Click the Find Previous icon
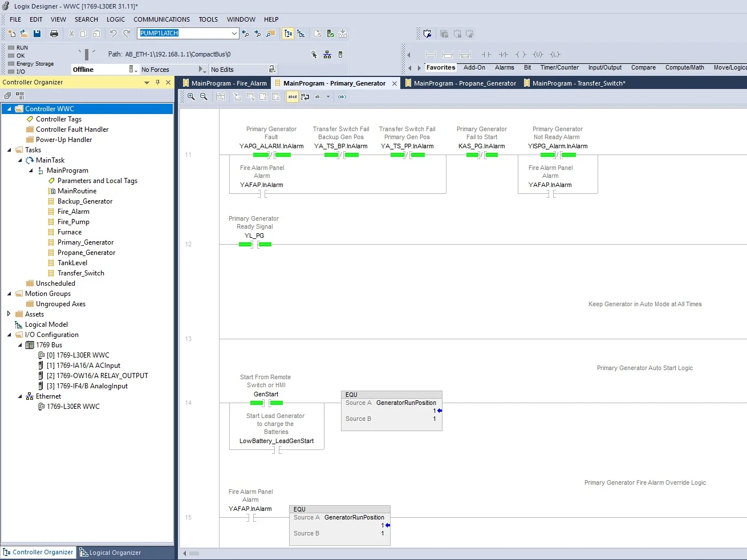Viewport: 747px width, 560px height. pyautogui.click(x=245, y=34)
